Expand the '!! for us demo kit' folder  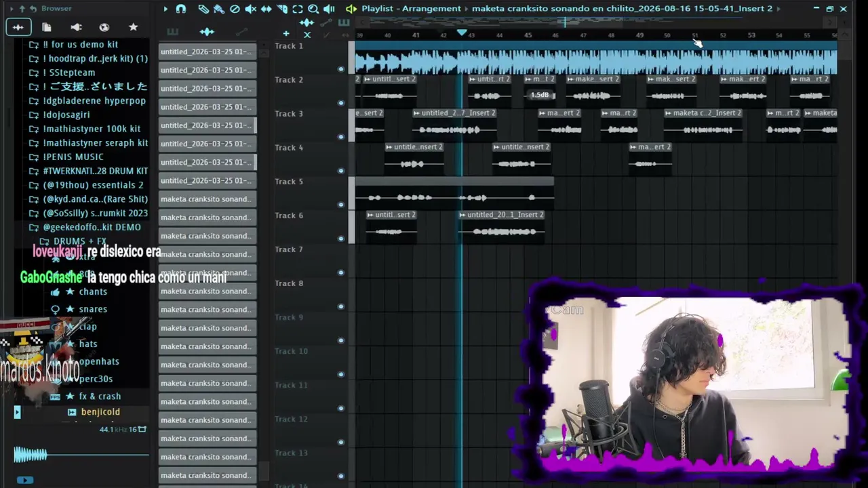pos(75,45)
